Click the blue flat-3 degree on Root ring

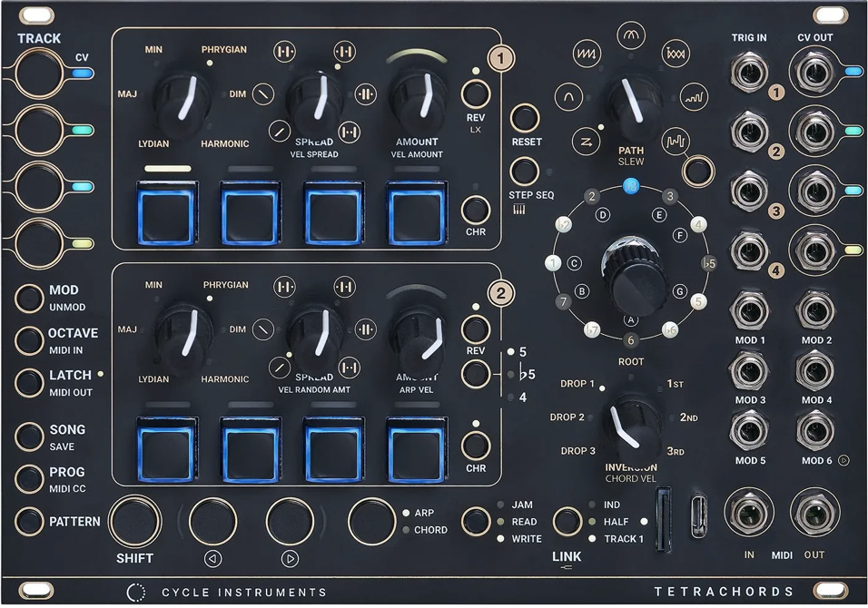(631, 186)
